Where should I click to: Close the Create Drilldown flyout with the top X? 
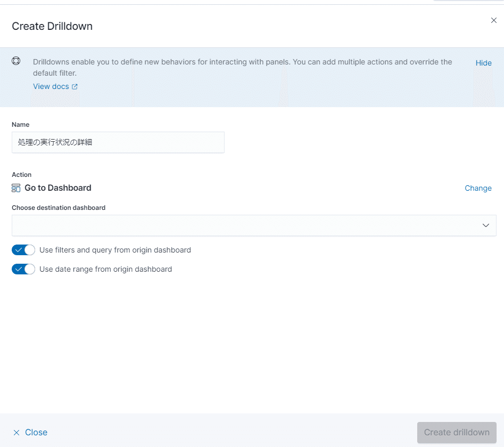(493, 20)
